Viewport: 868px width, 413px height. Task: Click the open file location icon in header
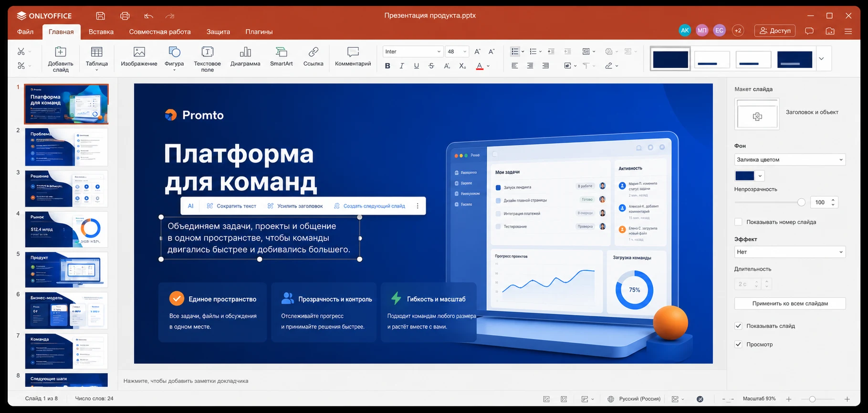tap(830, 31)
